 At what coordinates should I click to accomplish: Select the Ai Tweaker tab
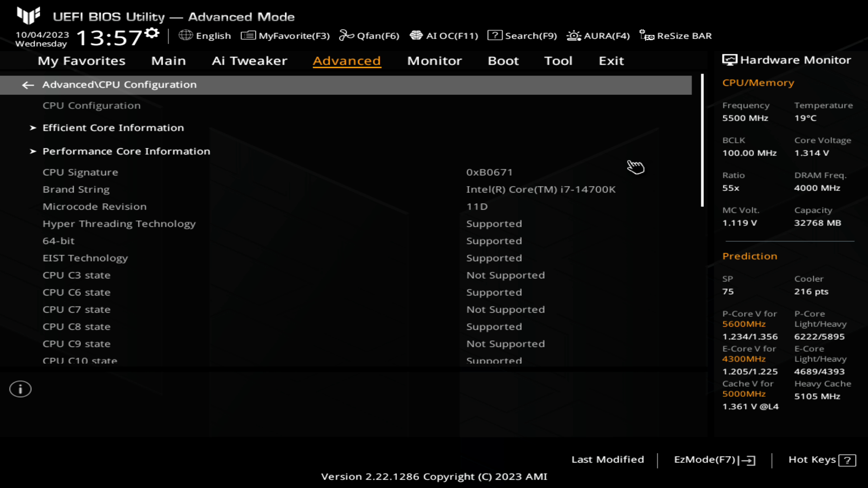point(249,60)
